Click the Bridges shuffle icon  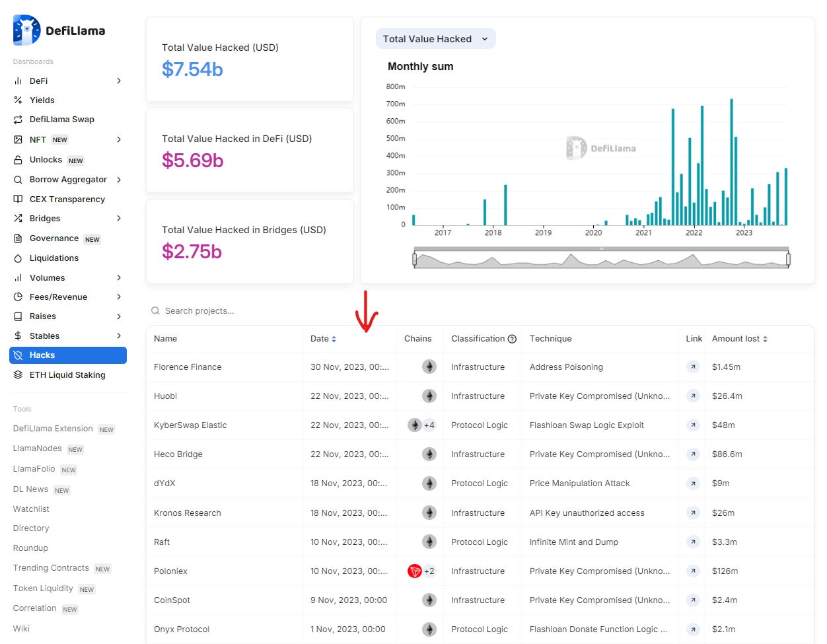(18, 218)
